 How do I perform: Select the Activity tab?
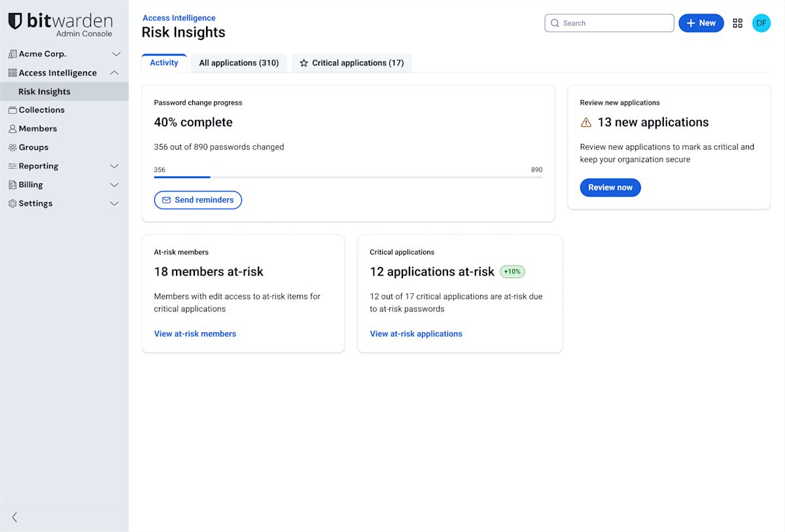point(164,63)
